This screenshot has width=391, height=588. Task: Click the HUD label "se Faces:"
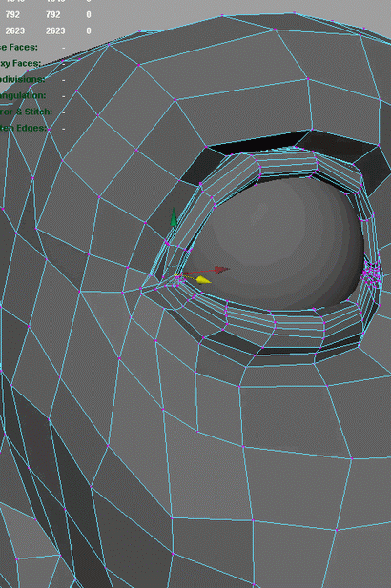click(19, 47)
